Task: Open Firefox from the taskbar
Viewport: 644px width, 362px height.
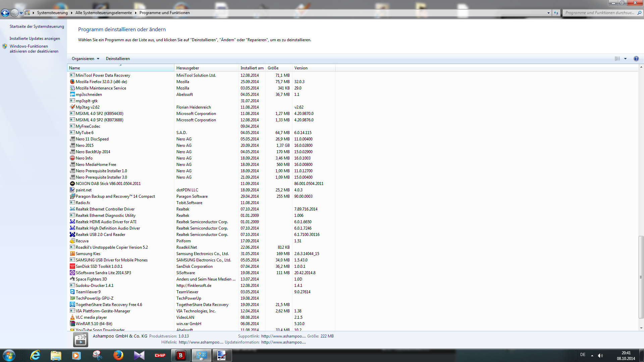Action: tap(118, 355)
